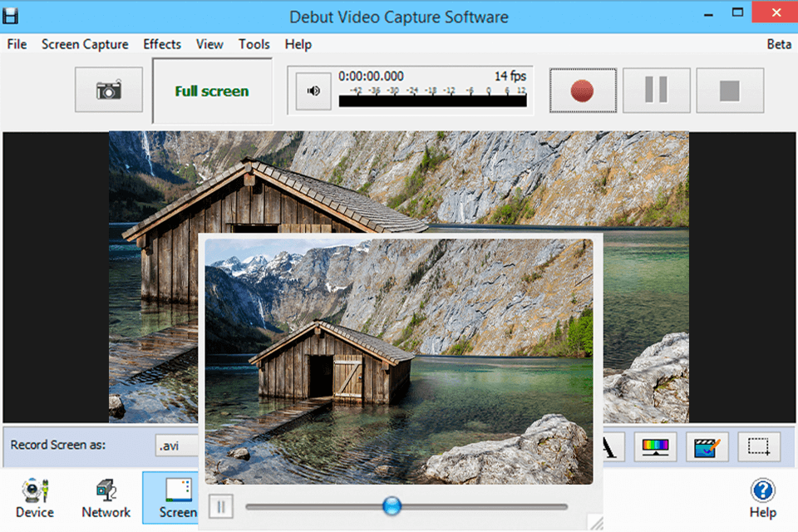The height and width of the screenshot is (532, 798).
Task: Open the File menu
Action: coord(17,44)
